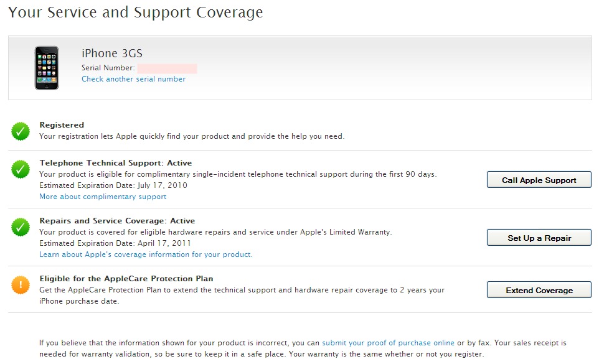Click the iPhone 3GS product name
Screen dimensions: 599x364
point(112,53)
